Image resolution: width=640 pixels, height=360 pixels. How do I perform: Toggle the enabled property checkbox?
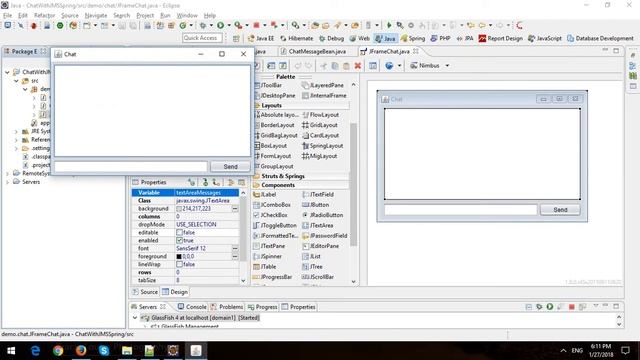point(179,240)
